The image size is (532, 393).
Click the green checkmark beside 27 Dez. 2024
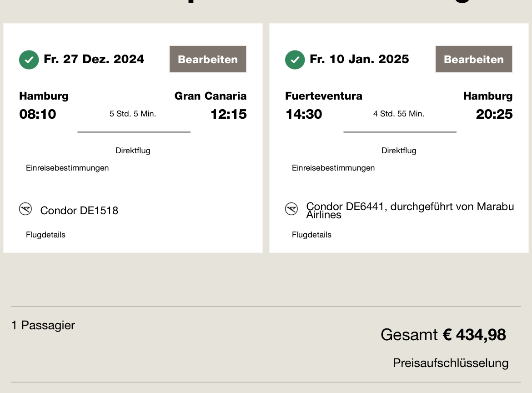tap(29, 60)
